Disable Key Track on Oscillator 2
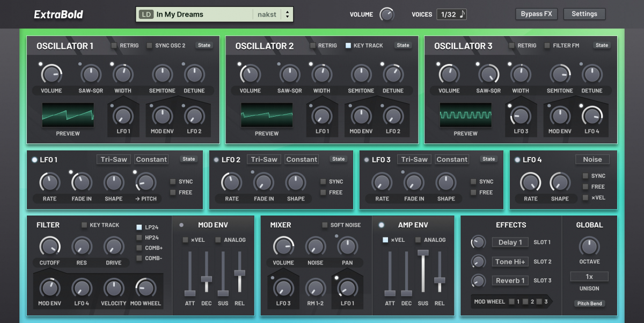644x323 pixels. pos(348,46)
